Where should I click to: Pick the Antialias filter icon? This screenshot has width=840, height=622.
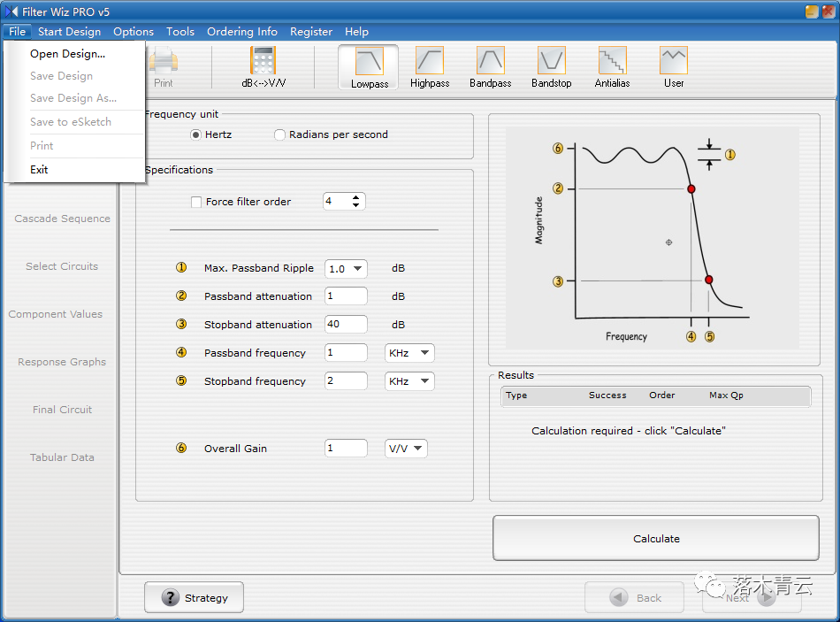pos(613,67)
